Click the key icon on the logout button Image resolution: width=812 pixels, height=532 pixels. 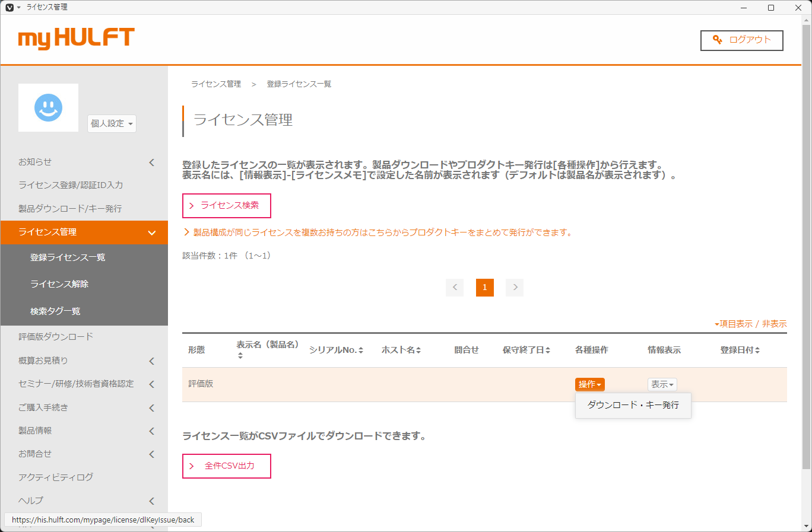pos(718,40)
